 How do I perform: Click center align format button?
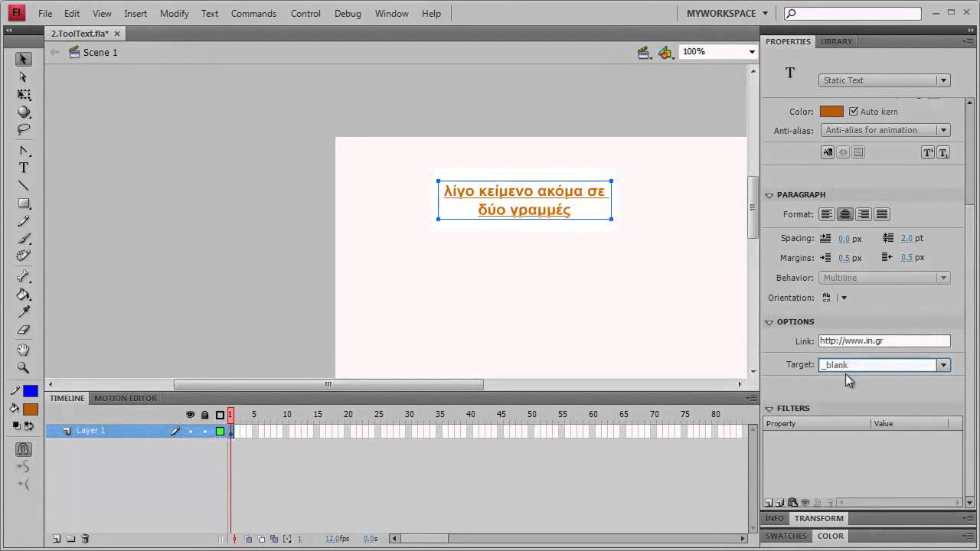click(x=845, y=214)
